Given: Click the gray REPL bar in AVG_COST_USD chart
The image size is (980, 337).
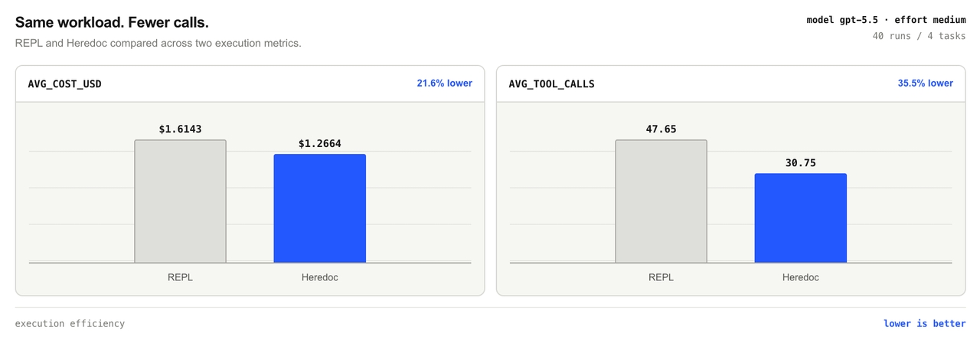Looking at the screenshot, I should click(181, 201).
